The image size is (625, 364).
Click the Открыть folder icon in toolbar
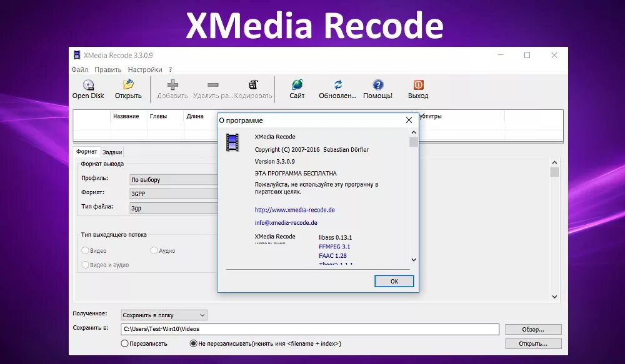tap(128, 84)
